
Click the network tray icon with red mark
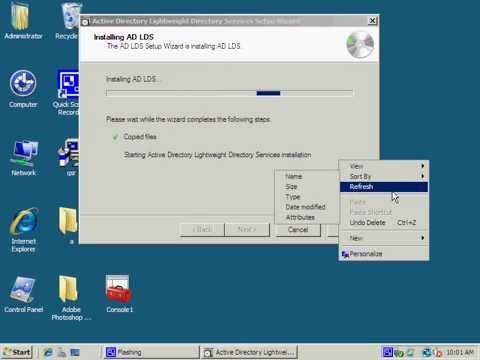tap(438, 353)
